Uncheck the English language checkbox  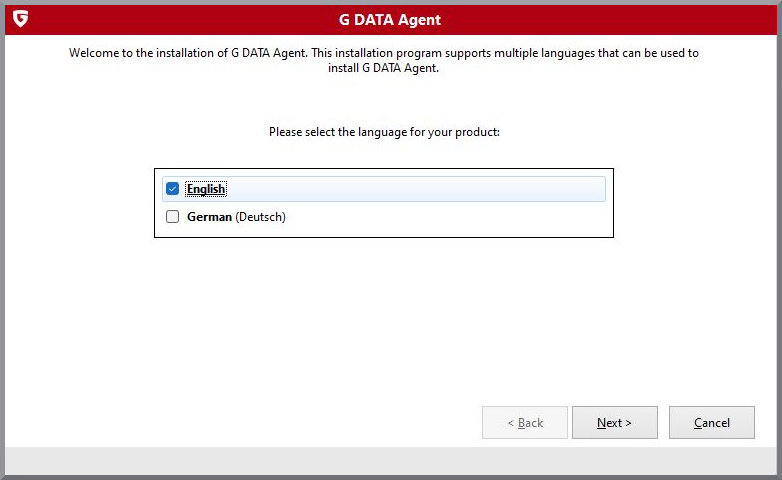point(173,189)
